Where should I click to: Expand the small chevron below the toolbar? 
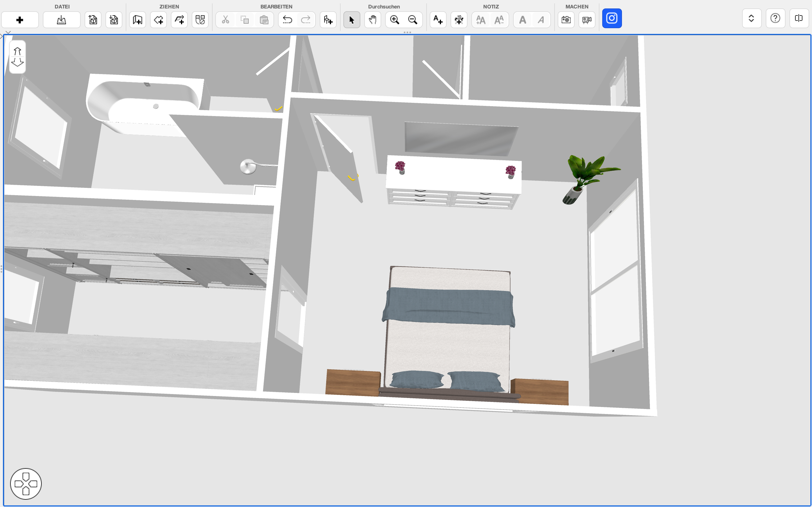coord(8,32)
